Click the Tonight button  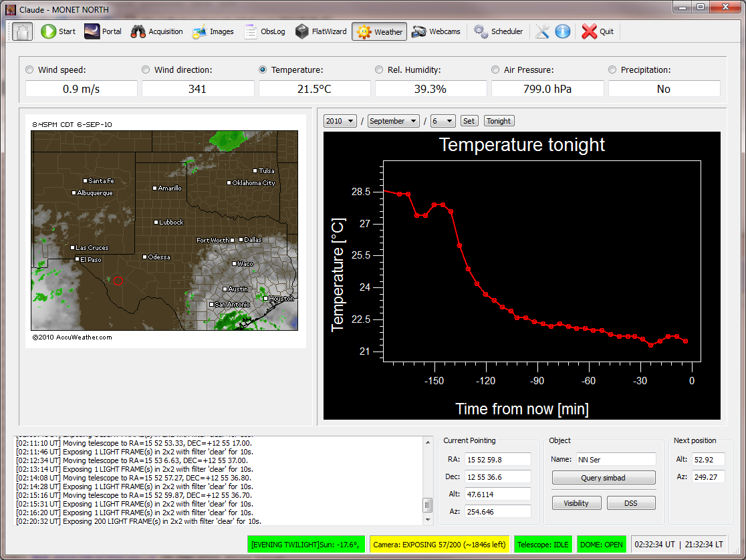pos(499,121)
